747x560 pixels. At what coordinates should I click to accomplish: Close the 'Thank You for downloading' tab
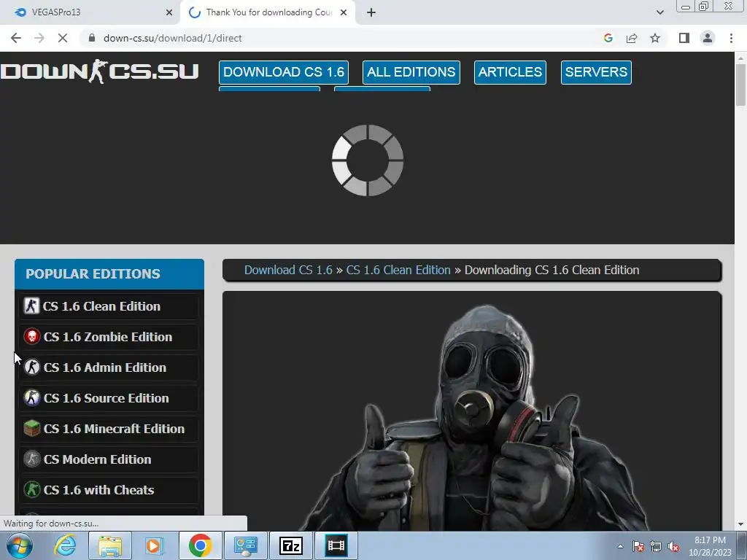pos(344,12)
